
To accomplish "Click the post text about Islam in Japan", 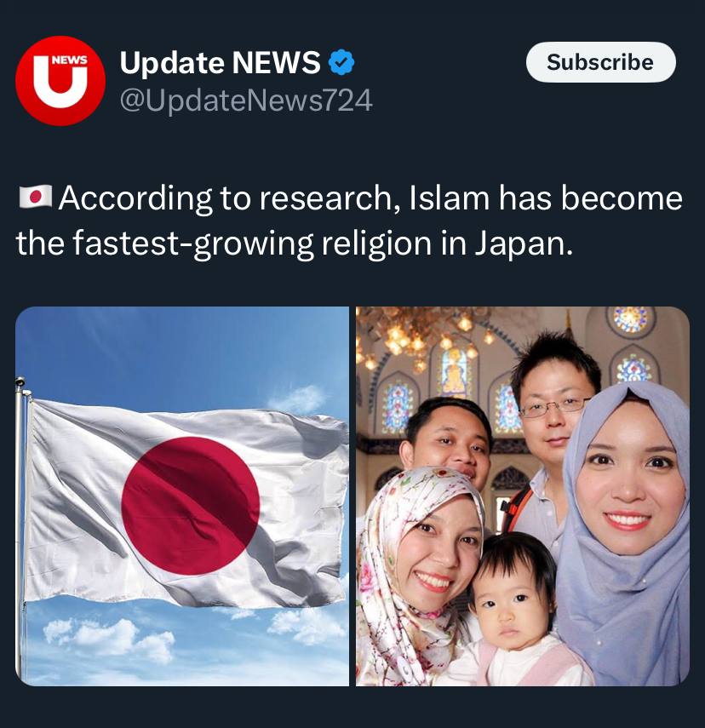I will pos(349,220).
